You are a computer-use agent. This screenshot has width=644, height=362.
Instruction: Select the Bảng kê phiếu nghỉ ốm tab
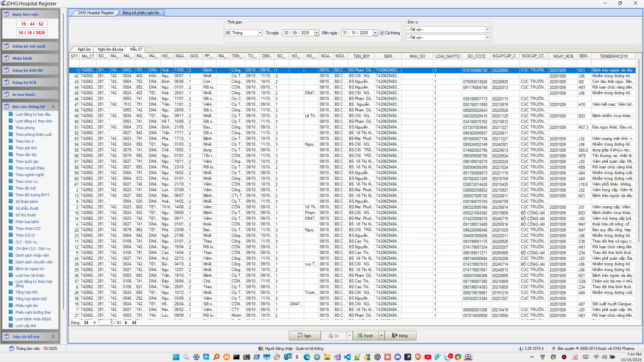point(141,13)
